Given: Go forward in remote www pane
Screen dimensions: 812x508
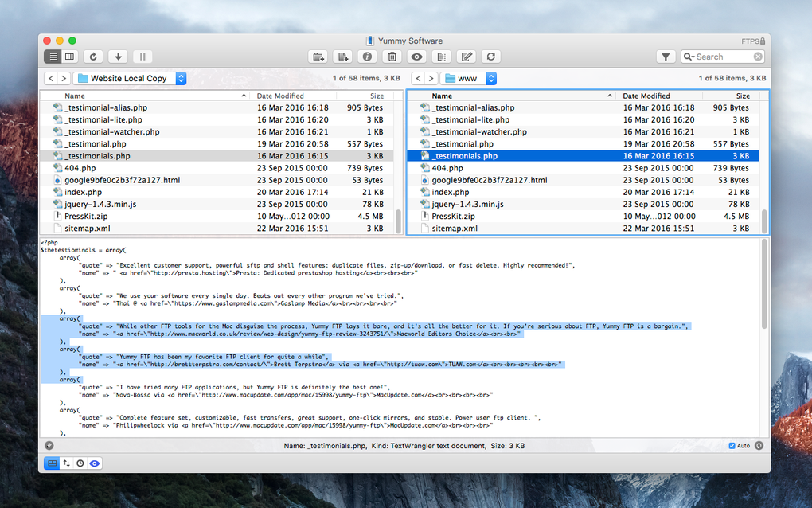Looking at the screenshot, I should point(431,78).
